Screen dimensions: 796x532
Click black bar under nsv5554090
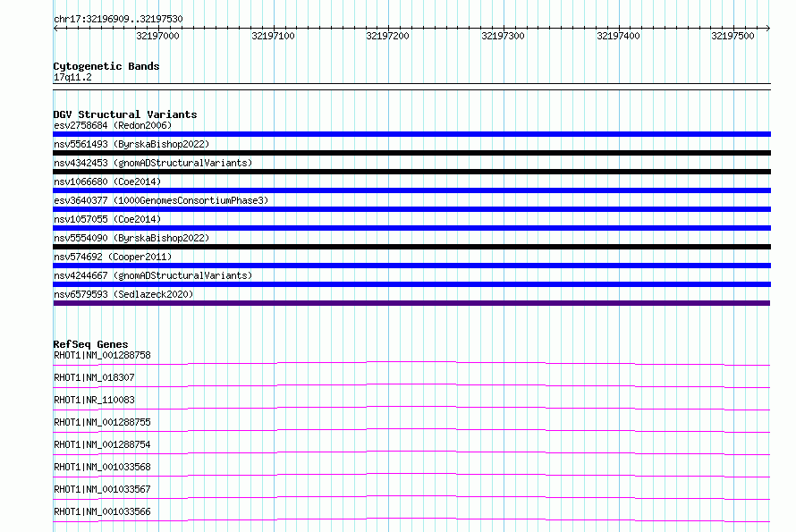point(411,247)
